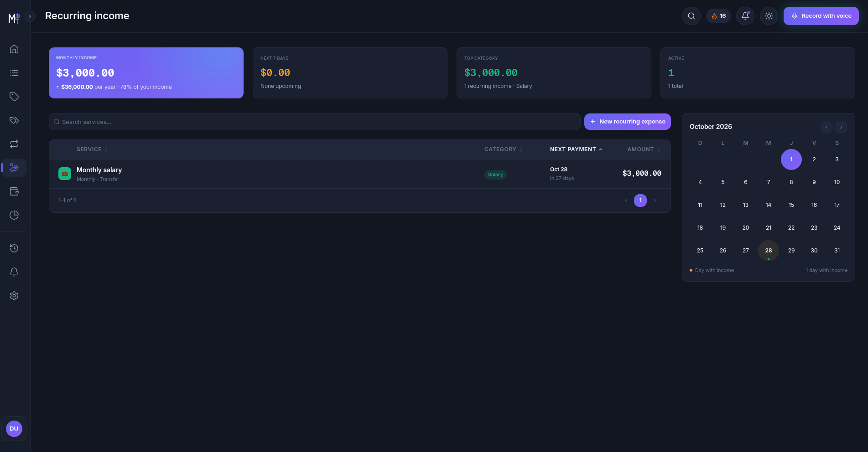Go to previous month in calendar
The image size is (868, 452).
[x=826, y=127]
